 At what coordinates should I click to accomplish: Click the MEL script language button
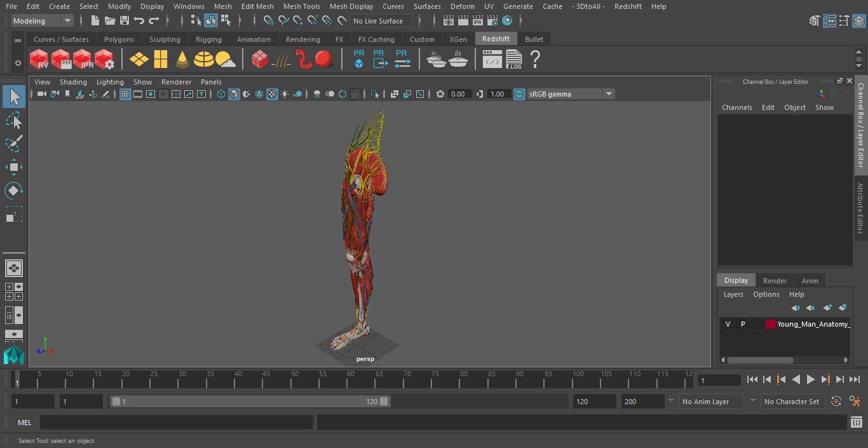click(25, 423)
